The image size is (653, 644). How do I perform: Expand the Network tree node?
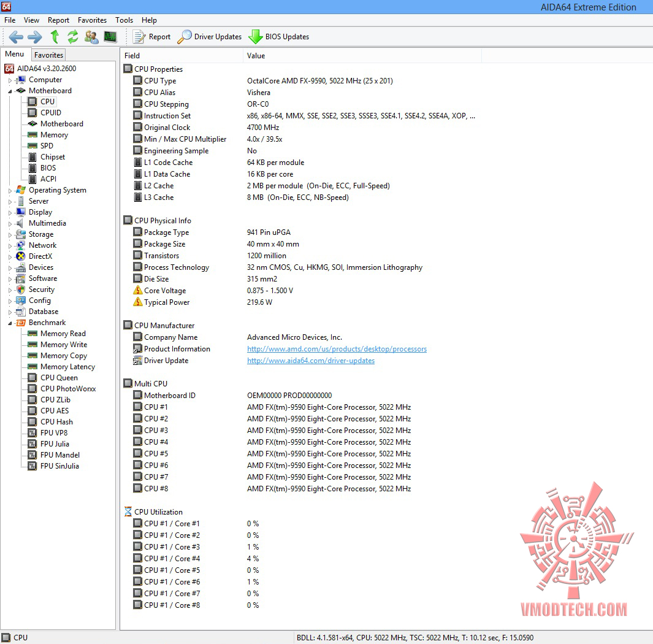[10, 245]
